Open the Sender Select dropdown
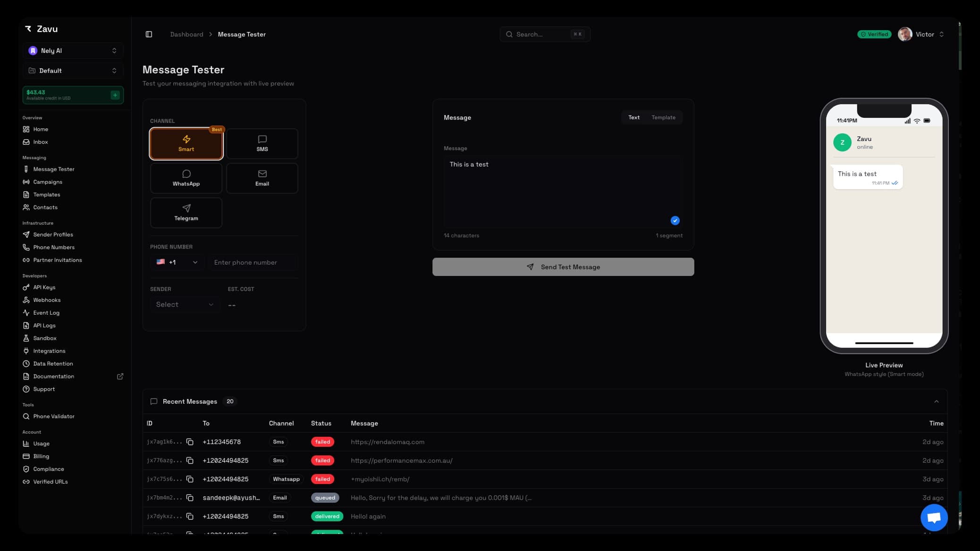 pos(185,305)
